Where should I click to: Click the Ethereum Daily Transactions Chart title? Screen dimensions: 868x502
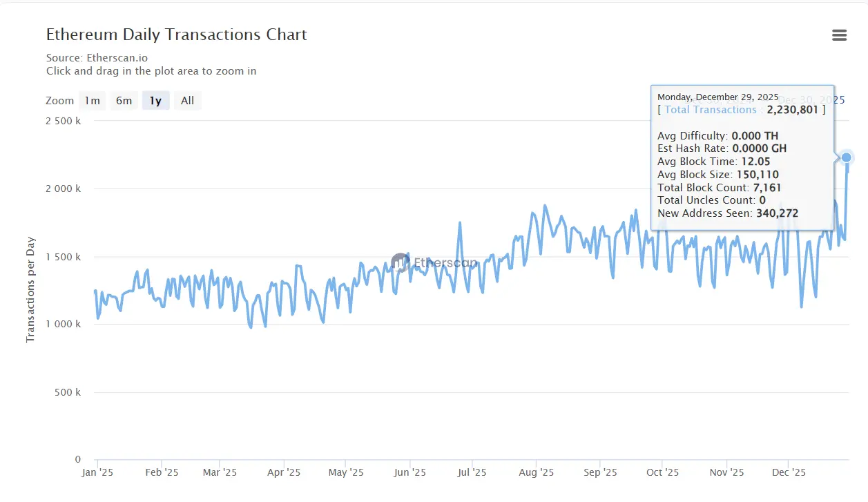point(176,35)
